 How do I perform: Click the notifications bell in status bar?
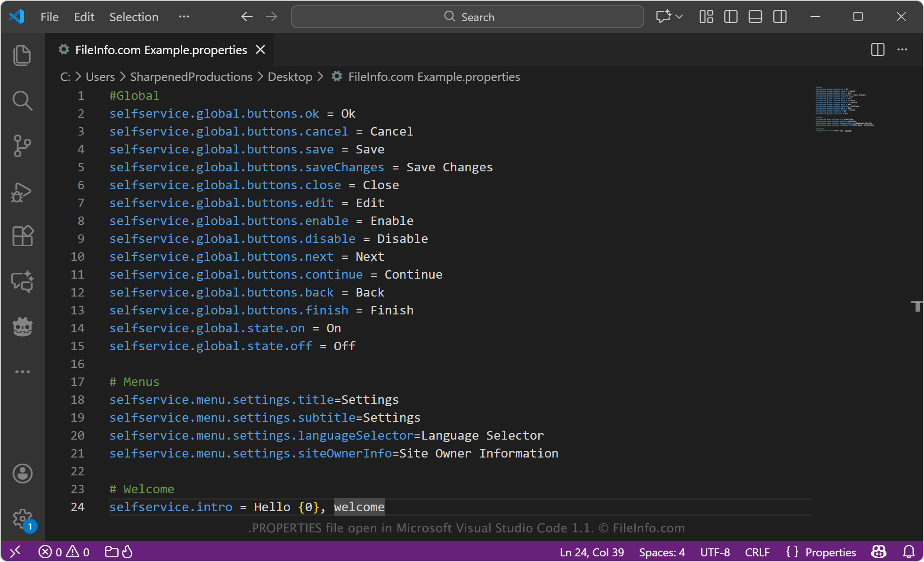909,552
